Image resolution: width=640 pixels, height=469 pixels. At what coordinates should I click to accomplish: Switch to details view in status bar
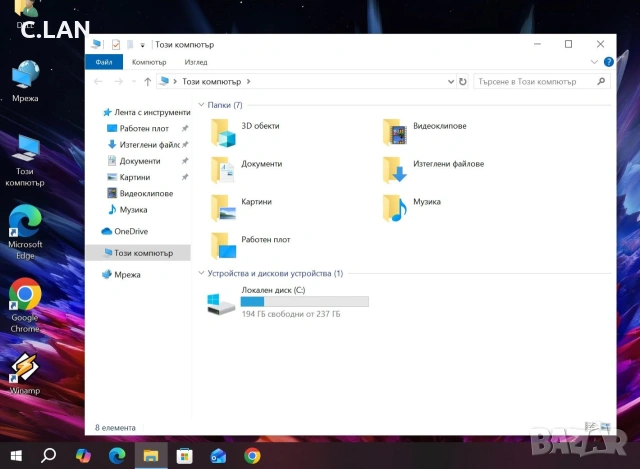coord(590,427)
